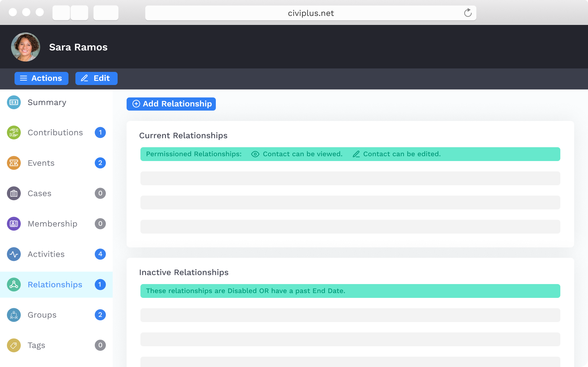588x367 pixels.
Task: Click Sara Ramos profile photo
Action: (x=25, y=47)
